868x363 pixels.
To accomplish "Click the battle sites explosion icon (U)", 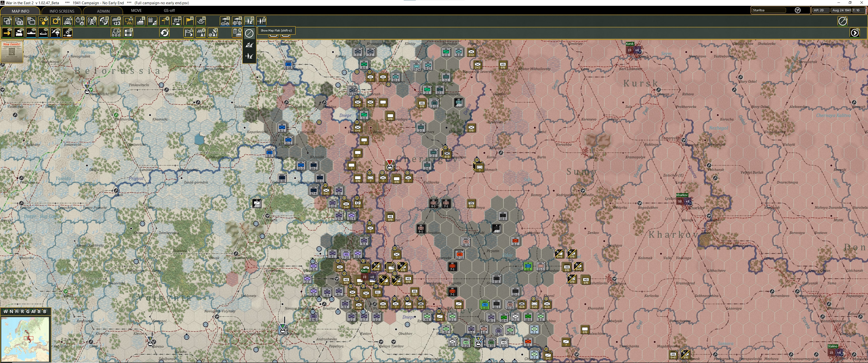I will coord(201,21).
